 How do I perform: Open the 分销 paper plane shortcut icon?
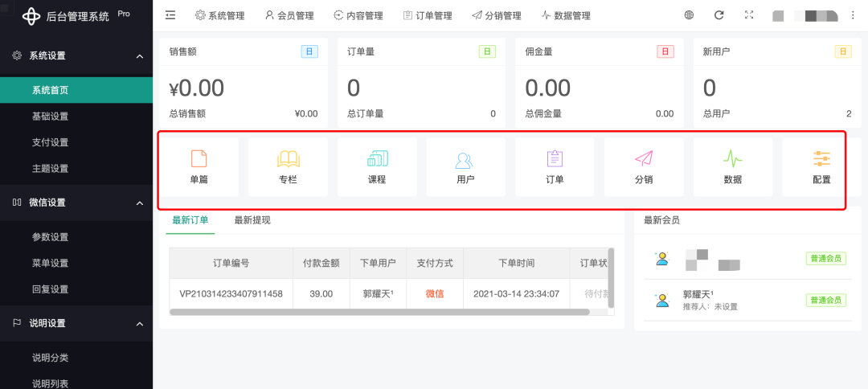(x=644, y=159)
